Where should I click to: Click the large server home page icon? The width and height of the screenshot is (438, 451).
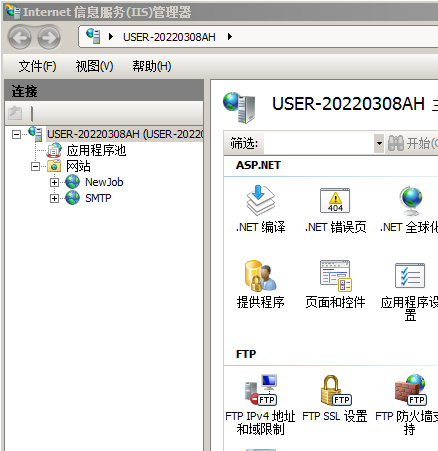point(239,107)
